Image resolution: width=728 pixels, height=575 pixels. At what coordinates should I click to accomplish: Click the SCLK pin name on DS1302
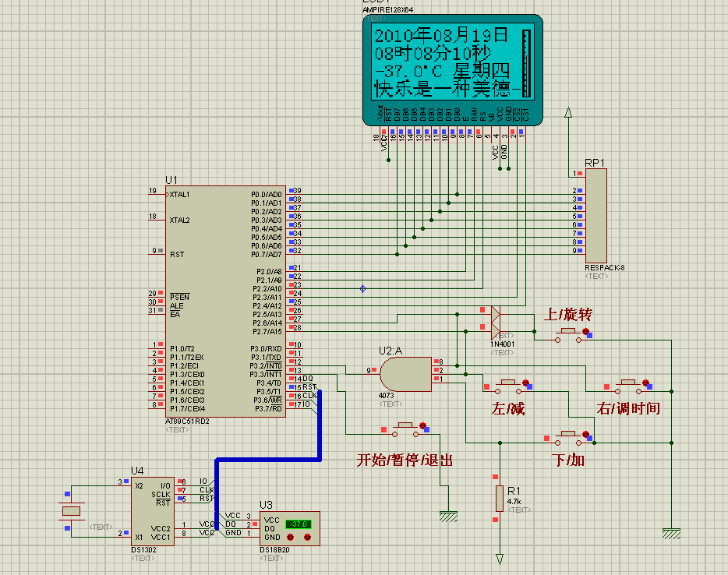tap(161, 495)
